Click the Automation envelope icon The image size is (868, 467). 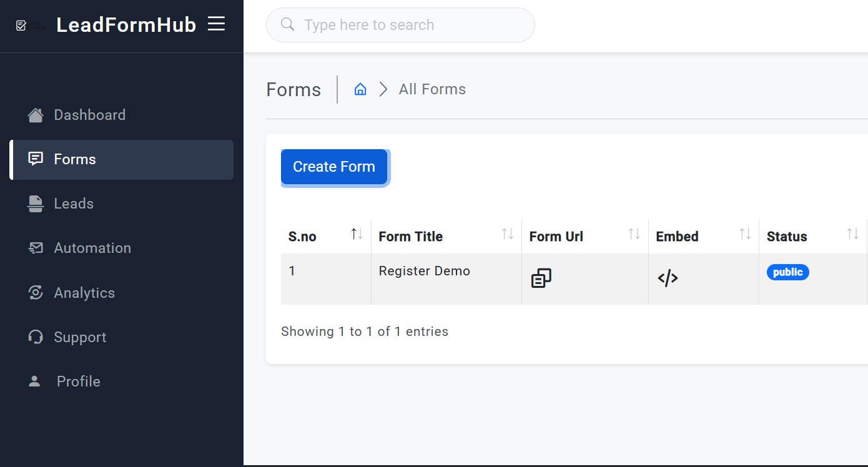(36, 248)
